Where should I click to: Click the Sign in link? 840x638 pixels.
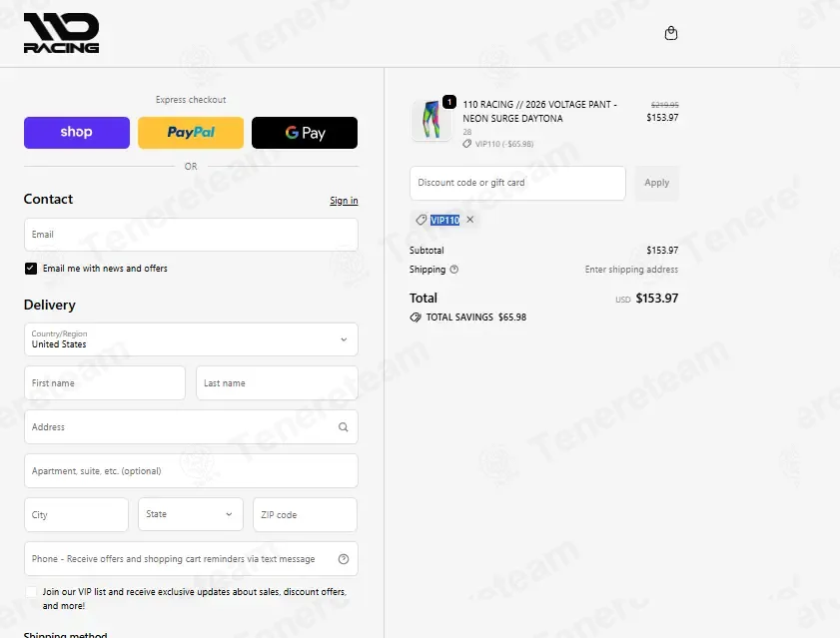pos(344,201)
